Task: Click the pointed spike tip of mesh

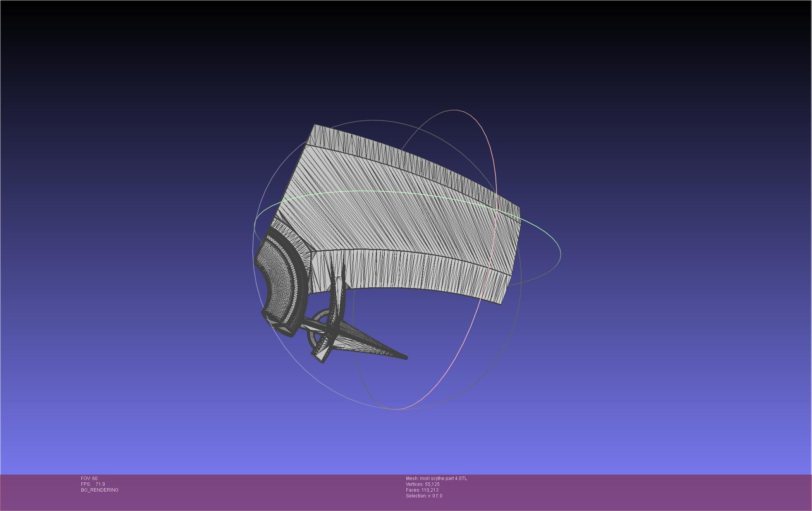Action: point(405,358)
